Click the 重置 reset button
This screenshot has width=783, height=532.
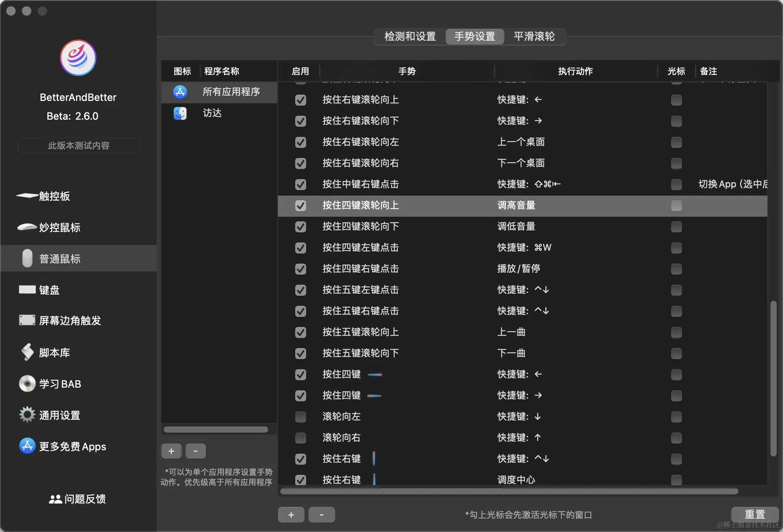coord(754,514)
